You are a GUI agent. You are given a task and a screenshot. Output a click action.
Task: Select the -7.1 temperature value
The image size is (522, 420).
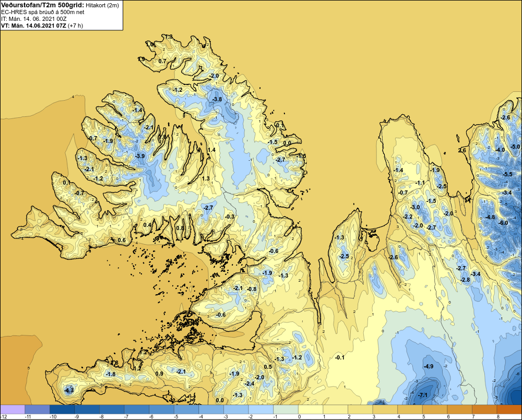point(422,395)
